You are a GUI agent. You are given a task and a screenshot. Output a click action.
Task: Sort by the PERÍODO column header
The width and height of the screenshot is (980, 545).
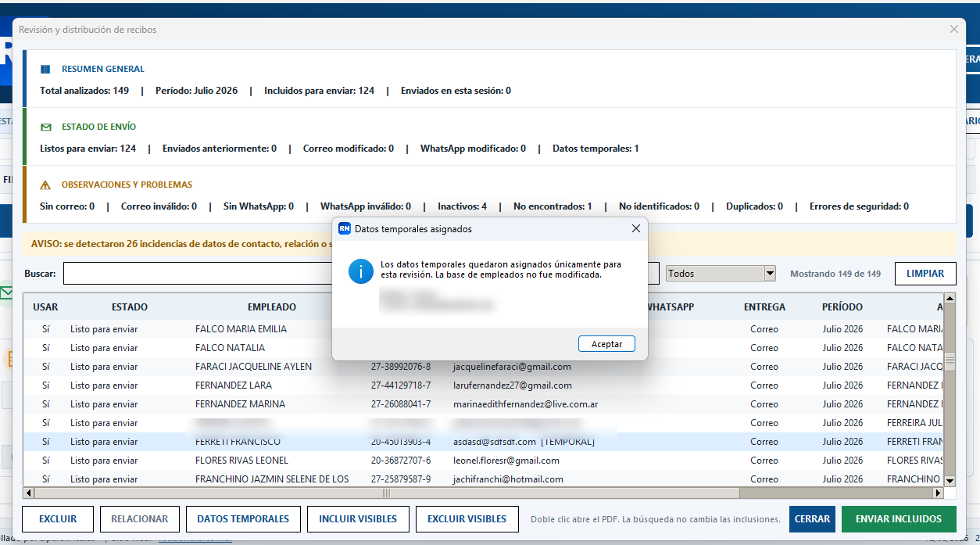(842, 307)
